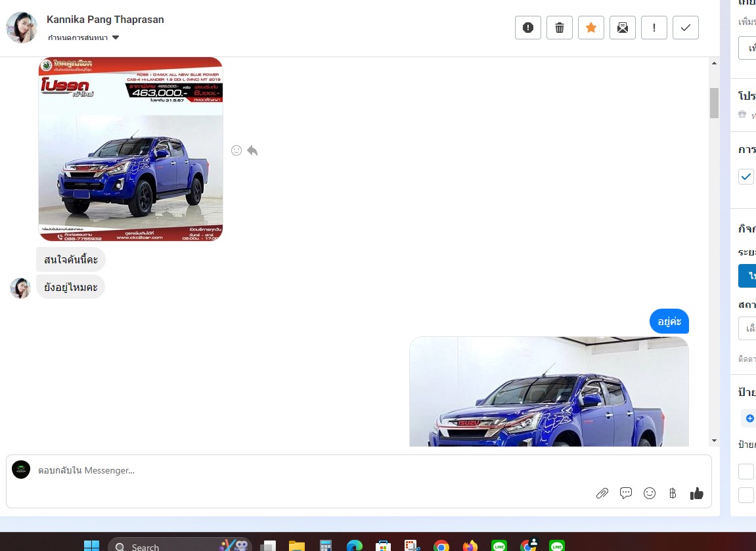
Task: Open File Explorer from taskbar
Action: 297,546
